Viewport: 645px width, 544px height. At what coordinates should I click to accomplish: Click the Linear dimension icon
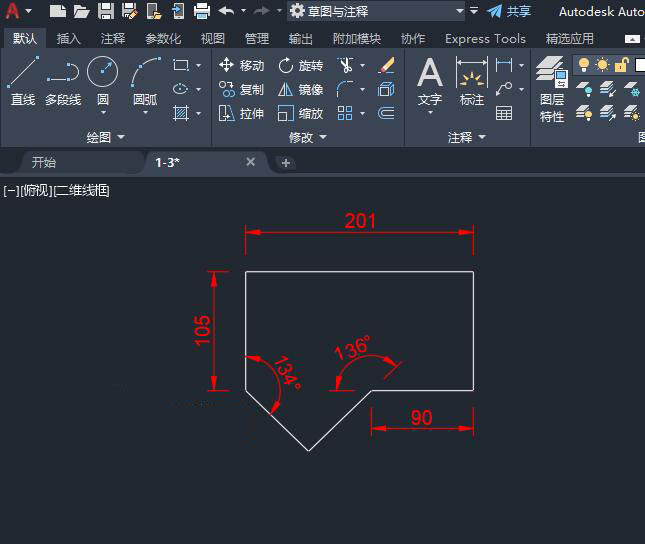[x=504, y=65]
